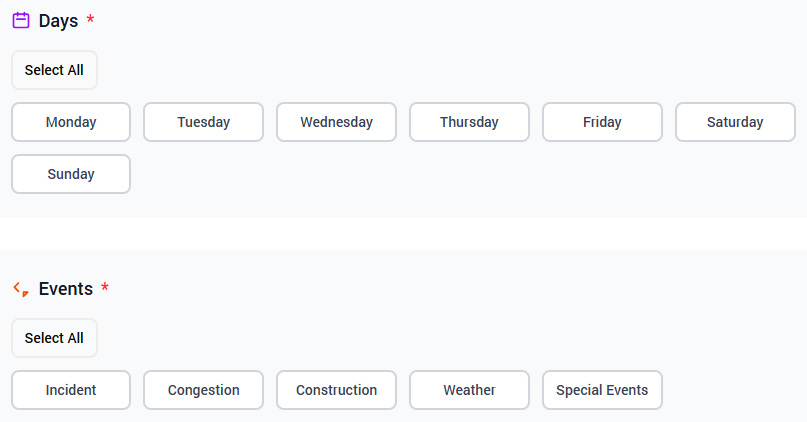Click the orange Events section icon
The width and height of the screenshot is (807, 422).
[x=20, y=289]
